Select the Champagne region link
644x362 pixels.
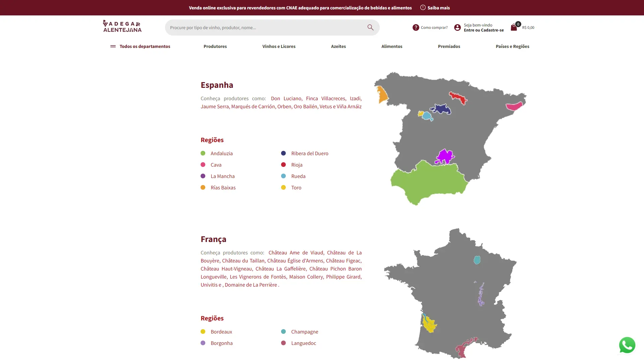pos(305,331)
